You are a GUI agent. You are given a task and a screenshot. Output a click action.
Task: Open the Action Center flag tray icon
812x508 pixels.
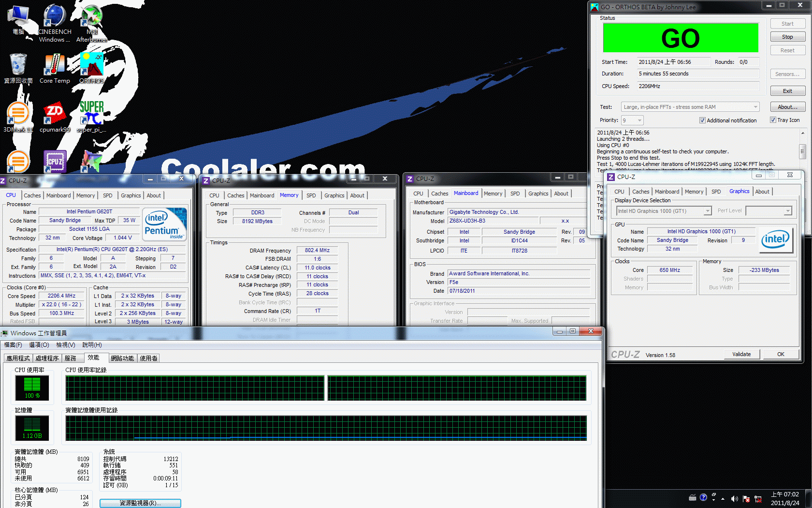[x=746, y=498]
